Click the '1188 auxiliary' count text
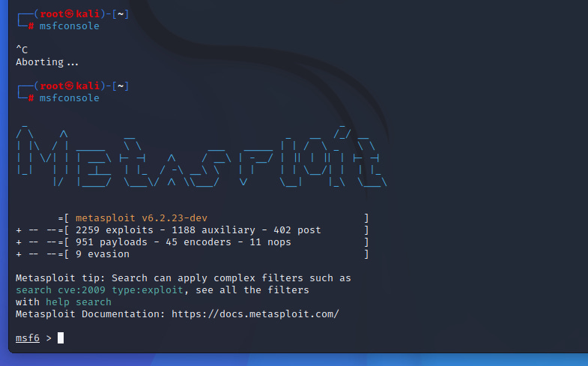This screenshot has width=588, height=366. click(213, 230)
